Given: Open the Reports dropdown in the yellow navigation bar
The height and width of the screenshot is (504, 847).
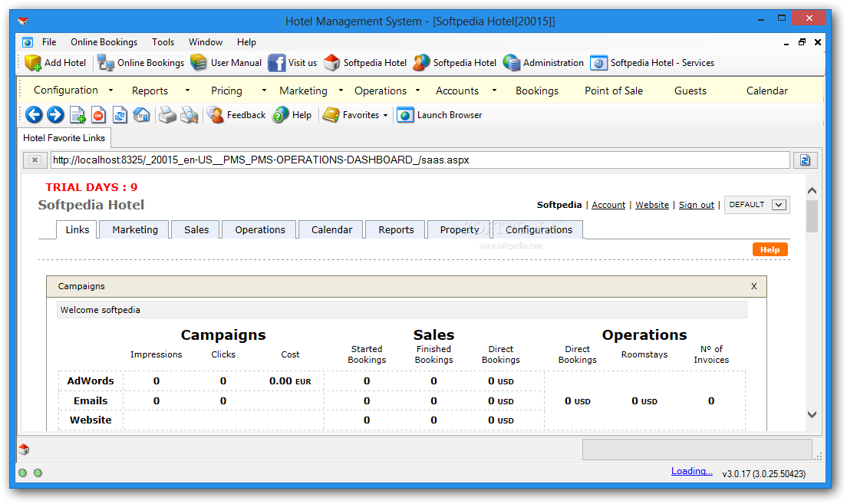Looking at the screenshot, I should [x=187, y=91].
